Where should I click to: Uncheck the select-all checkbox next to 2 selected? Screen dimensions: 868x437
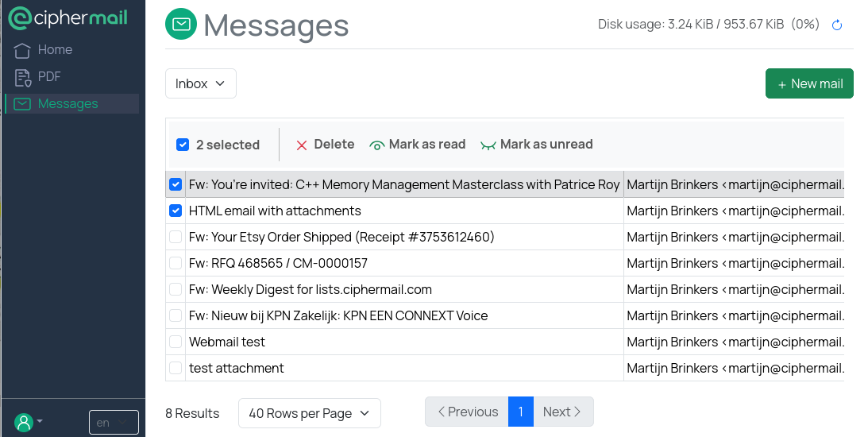(183, 145)
